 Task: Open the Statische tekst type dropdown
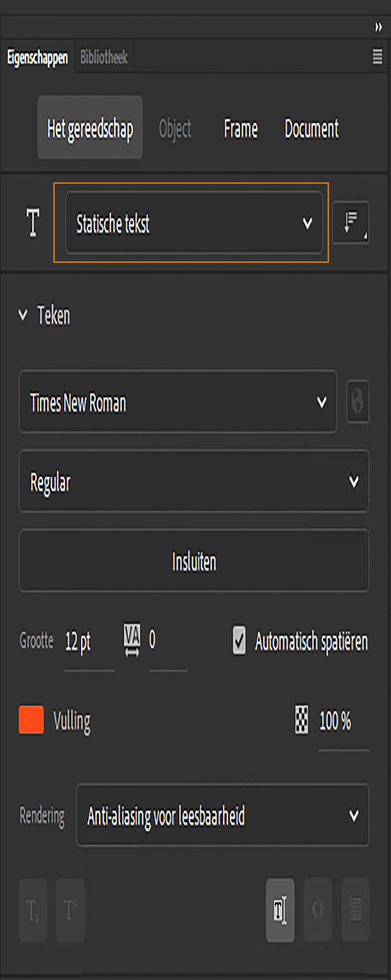click(x=193, y=223)
